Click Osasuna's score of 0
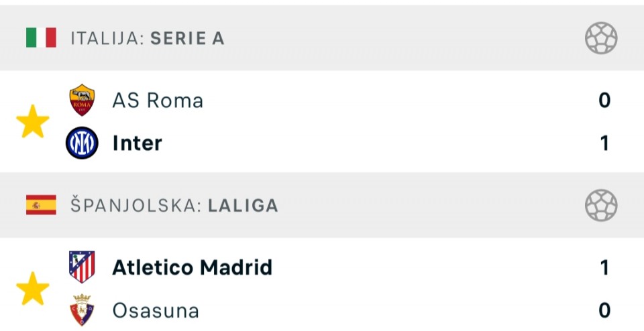 (x=604, y=310)
